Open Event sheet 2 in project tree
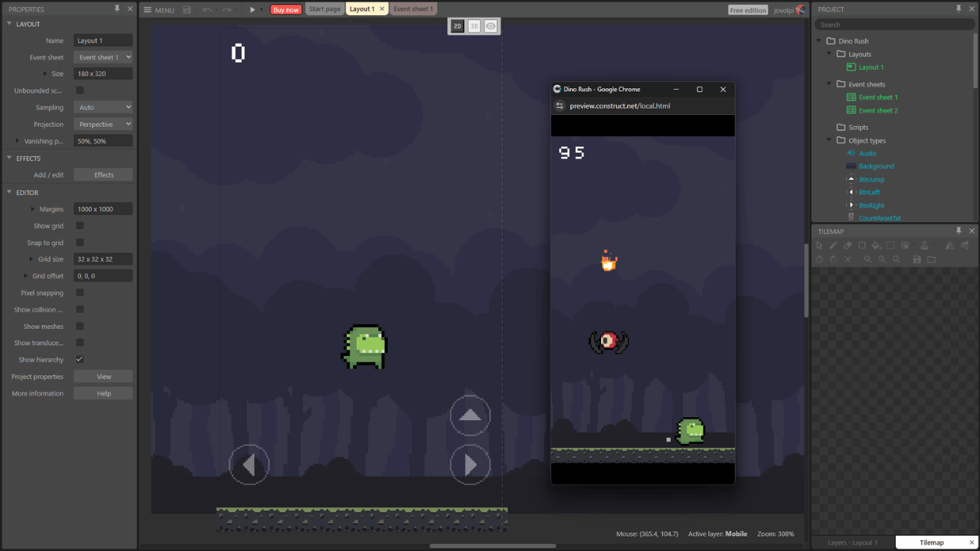The width and height of the screenshot is (980, 551). [x=878, y=110]
